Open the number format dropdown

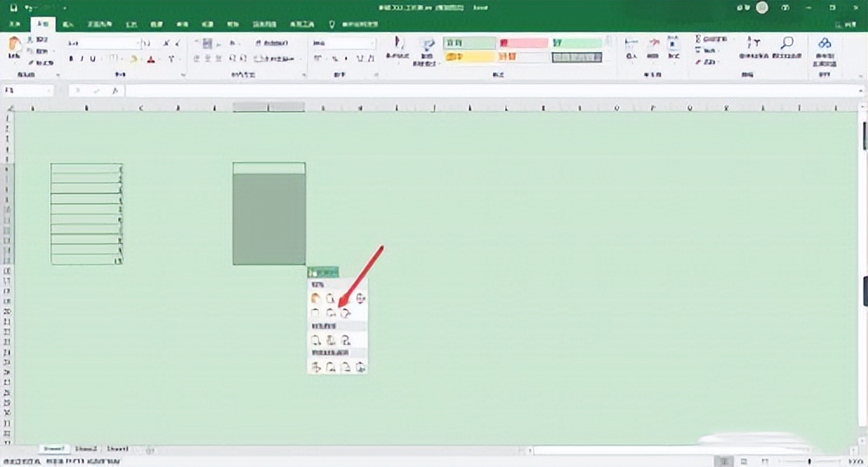point(372,43)
